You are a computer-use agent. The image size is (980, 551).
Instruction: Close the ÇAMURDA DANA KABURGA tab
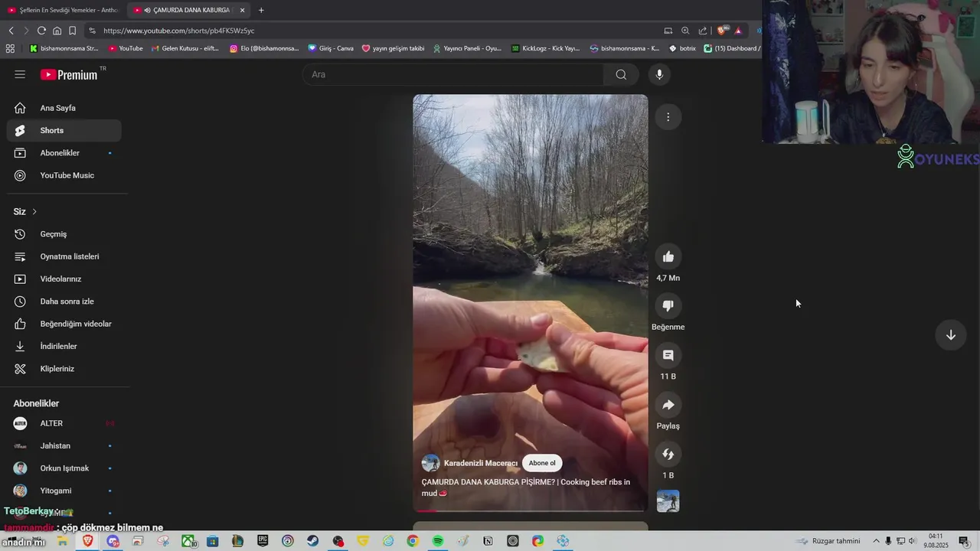pyautogui.click(x=242, y=10)
